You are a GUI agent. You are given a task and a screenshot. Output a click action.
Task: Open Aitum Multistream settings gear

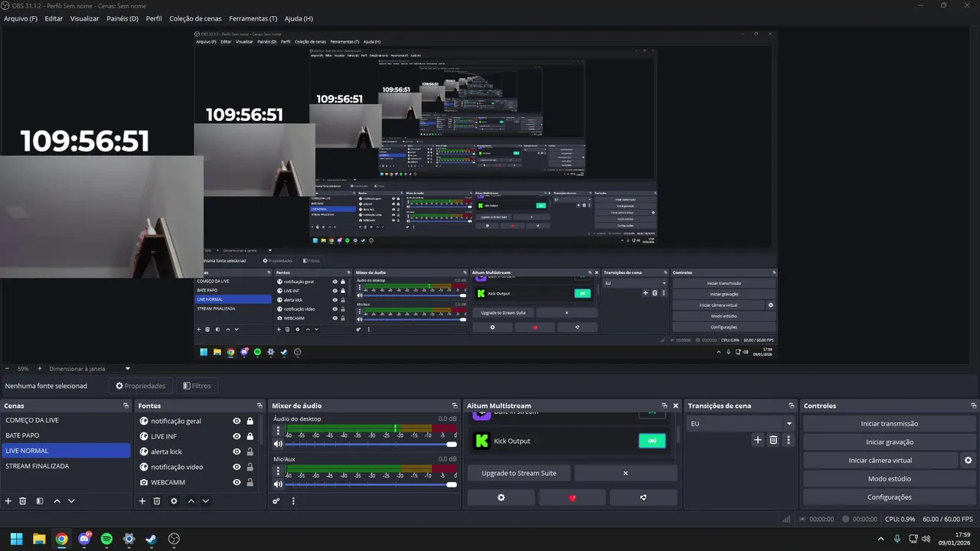501,497
